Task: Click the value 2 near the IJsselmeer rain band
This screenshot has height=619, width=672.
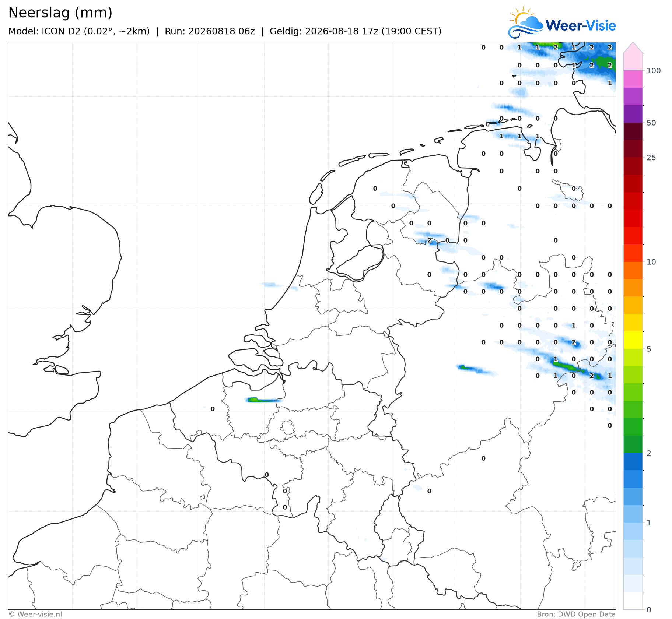Action: 429,240
